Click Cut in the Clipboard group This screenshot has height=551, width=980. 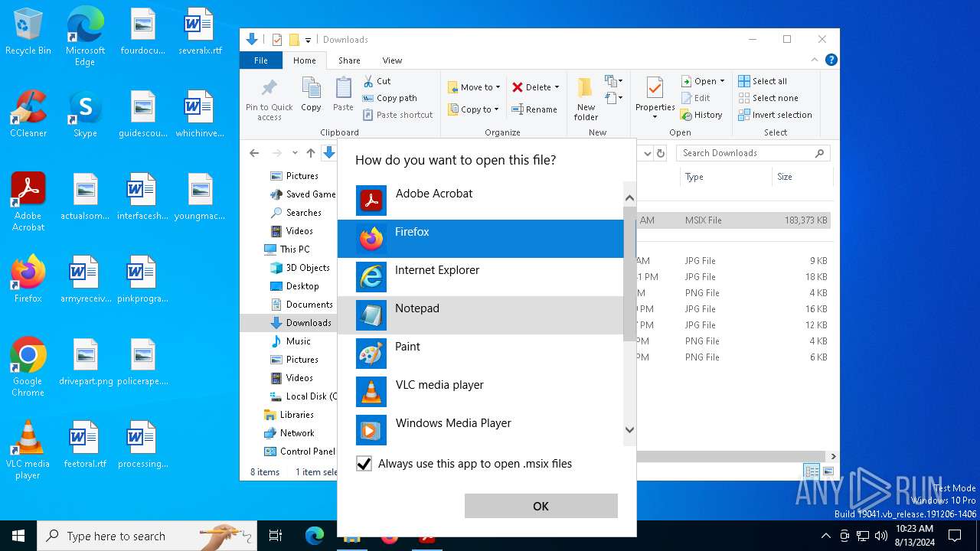[377, 81]
